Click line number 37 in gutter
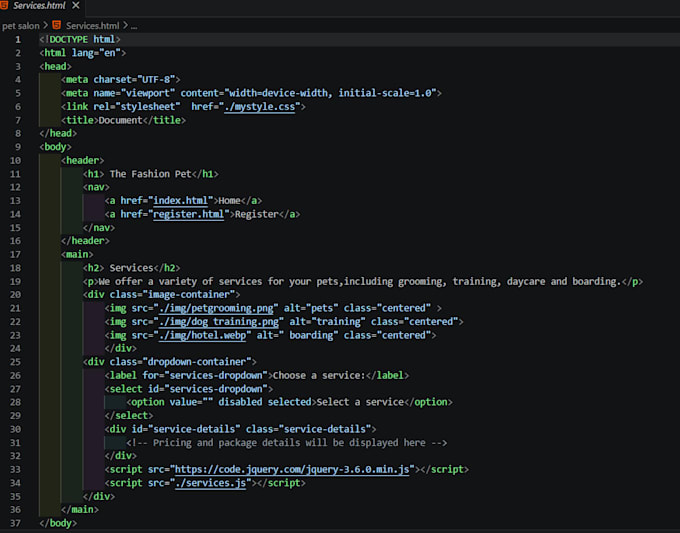Screen dimensions: 680x533 pyautogui.click(x=15, y=523)
